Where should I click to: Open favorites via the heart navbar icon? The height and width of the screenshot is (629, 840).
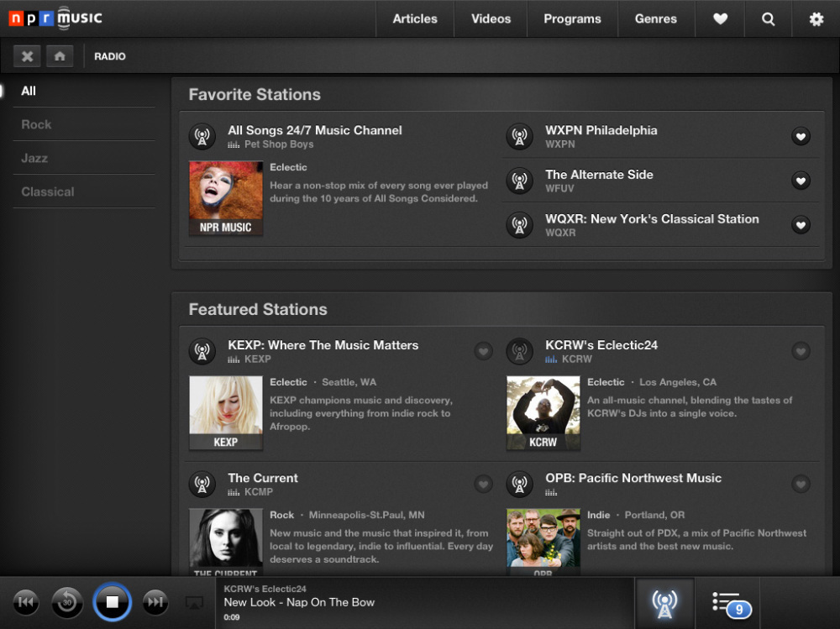[x=720, y=18]
